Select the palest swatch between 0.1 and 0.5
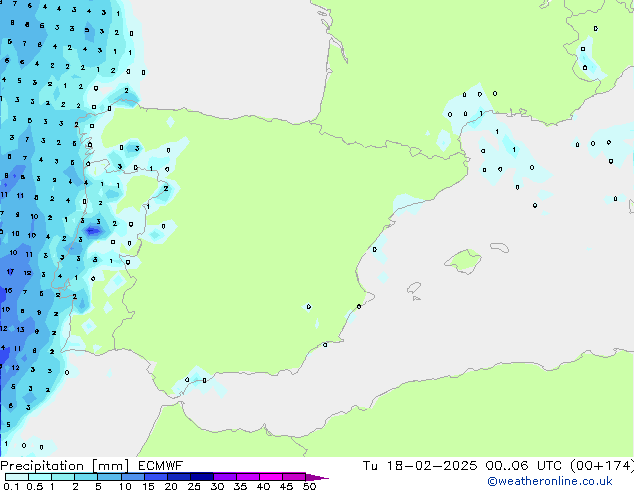 pyautogui.click(x=16, y=477)
